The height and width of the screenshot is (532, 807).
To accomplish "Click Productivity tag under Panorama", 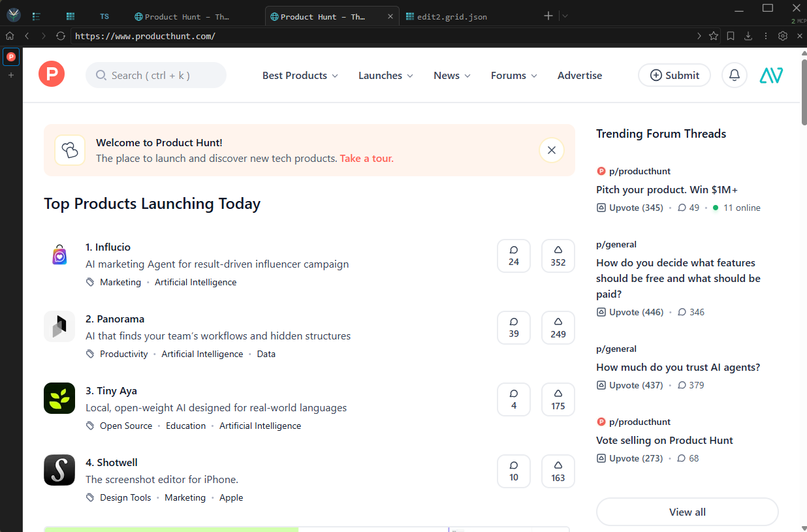I will point(124,354).
